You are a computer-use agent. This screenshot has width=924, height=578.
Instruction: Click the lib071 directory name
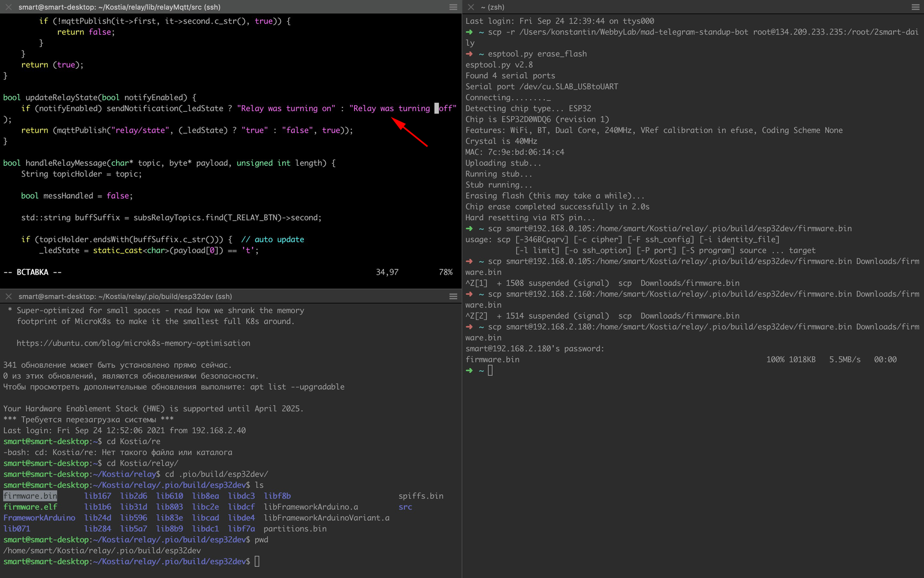(16, 529)
